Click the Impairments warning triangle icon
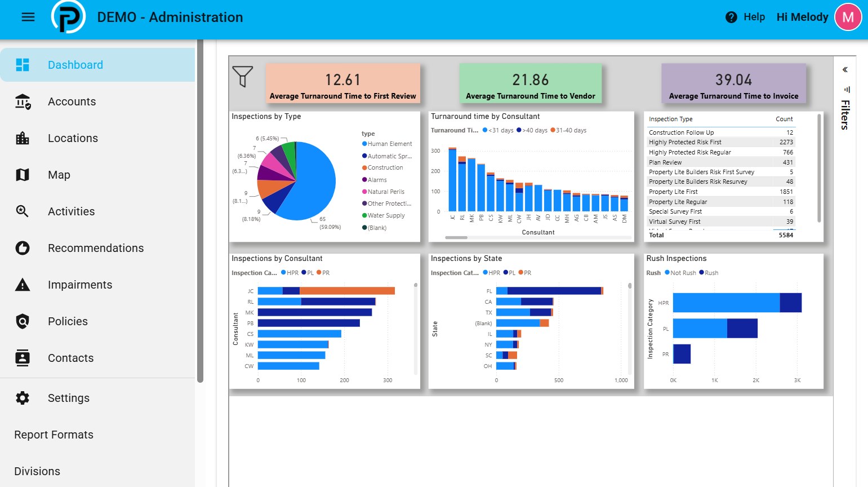The height and width of the screenshot is (487, 868). tap(23, 285)
